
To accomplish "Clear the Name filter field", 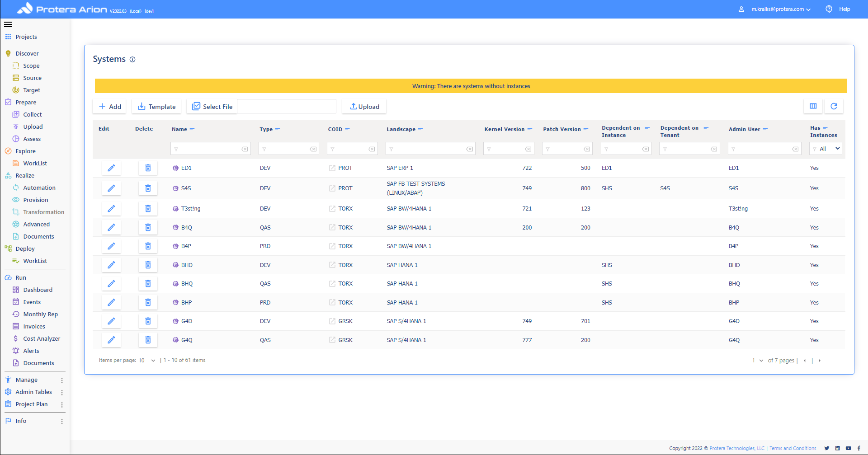I will (245, 149).
